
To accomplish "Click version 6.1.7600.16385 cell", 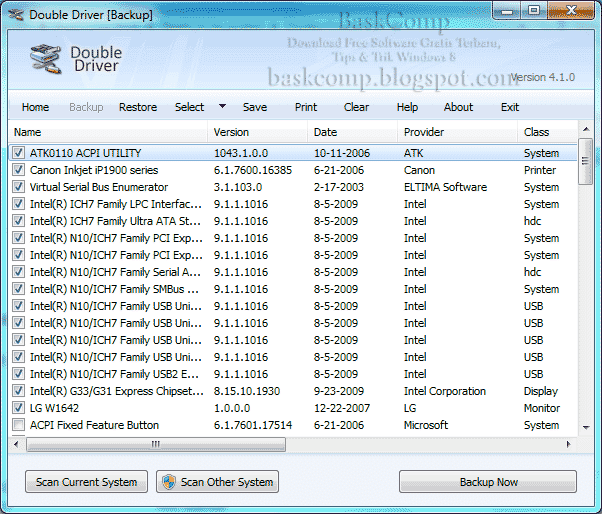I will 253,170.
